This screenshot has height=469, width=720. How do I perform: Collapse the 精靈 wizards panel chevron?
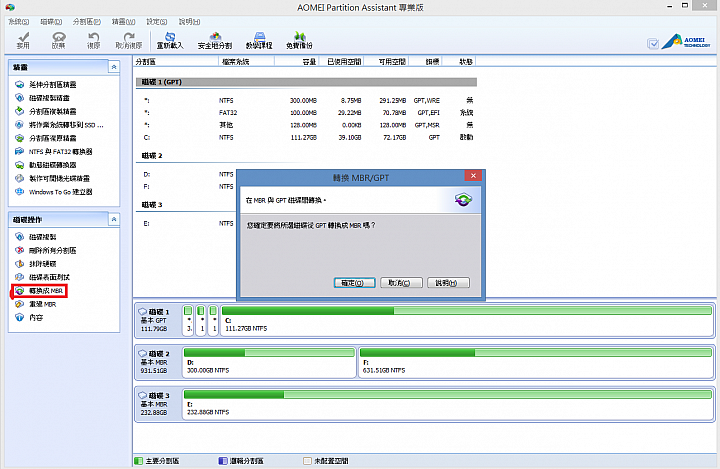click(114, 67)
